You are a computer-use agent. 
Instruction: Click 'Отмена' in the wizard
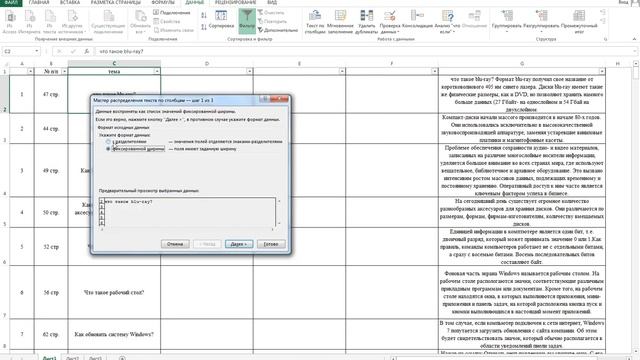click(175, 244)
